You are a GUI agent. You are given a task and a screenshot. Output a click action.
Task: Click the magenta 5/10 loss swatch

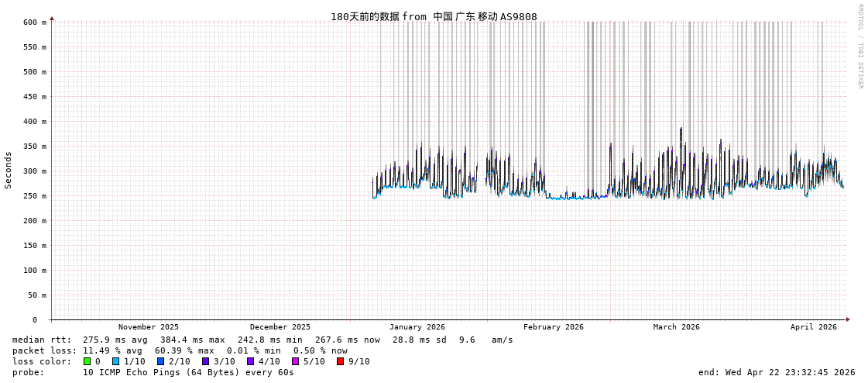point(295,361)
